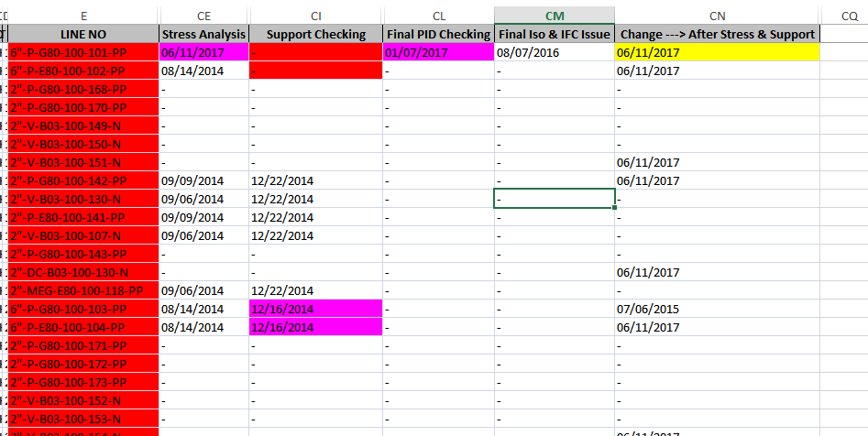
Task: Click the Final PID Checking header cell
Action: [x=438, y=34]
